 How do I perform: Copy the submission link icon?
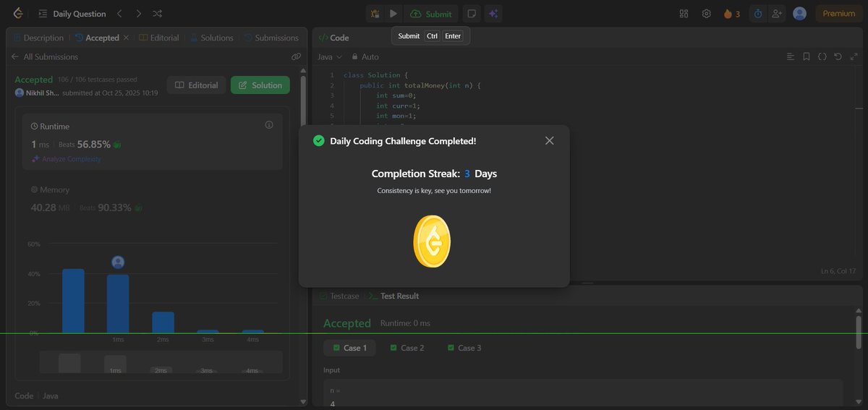pyautogui.click(x=296, y=56)
